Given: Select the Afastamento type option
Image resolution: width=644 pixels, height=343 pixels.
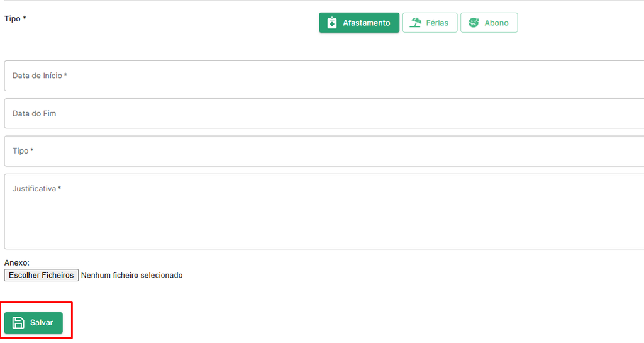Looking at the screenshot, I should (359, 23).
